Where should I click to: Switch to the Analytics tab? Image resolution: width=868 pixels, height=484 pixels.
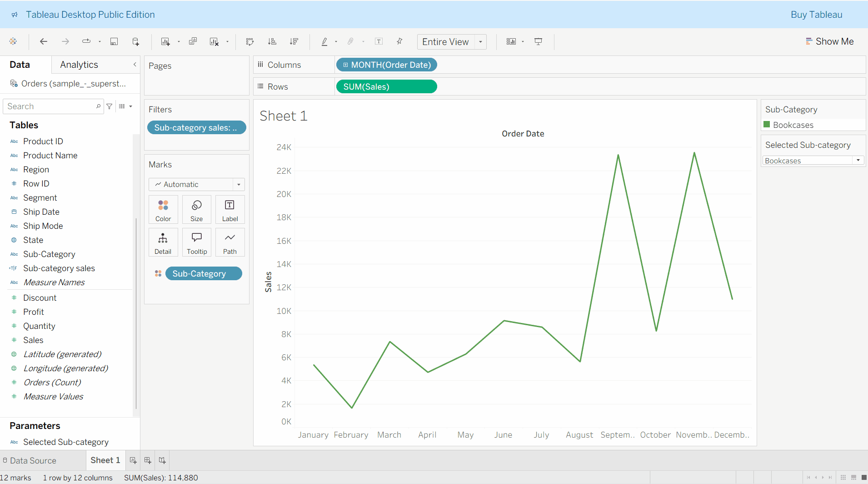79,64
